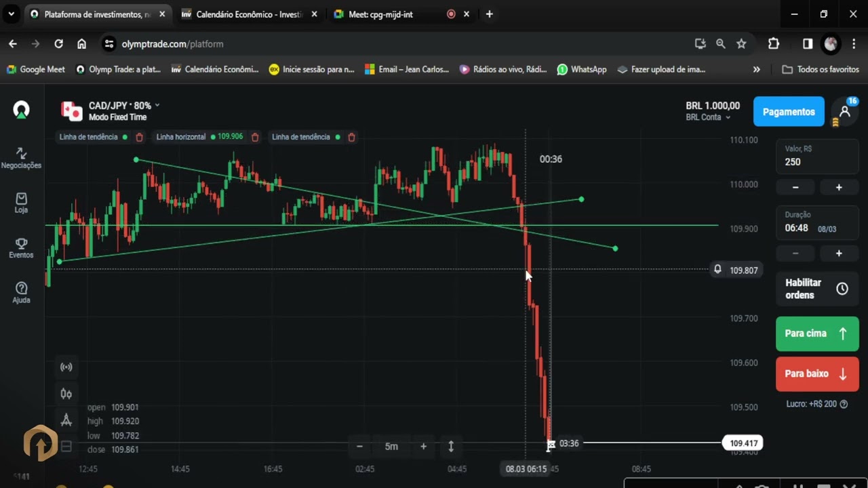Click the Lucro help question mark
The width and height of the screenshot is (868, 488).
point(844,404)
